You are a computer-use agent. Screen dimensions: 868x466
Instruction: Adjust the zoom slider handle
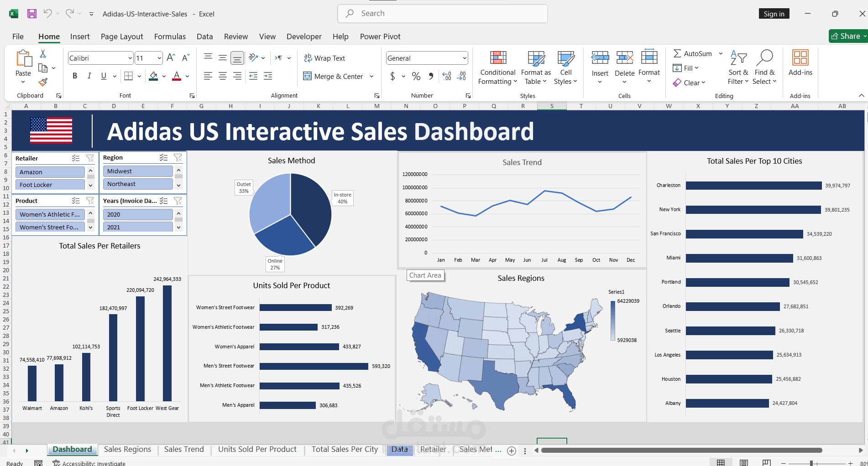point(811,463)
